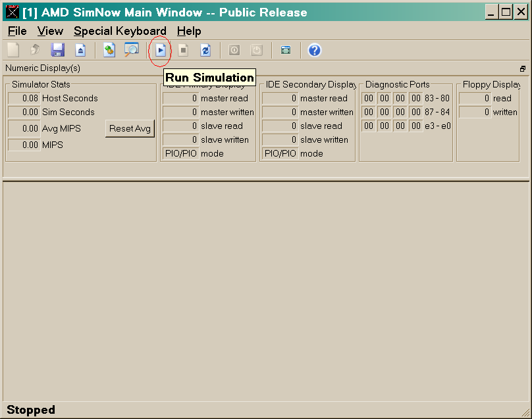532x419 pixels.
Task: Open the View menu
Action: pos(50,31)
